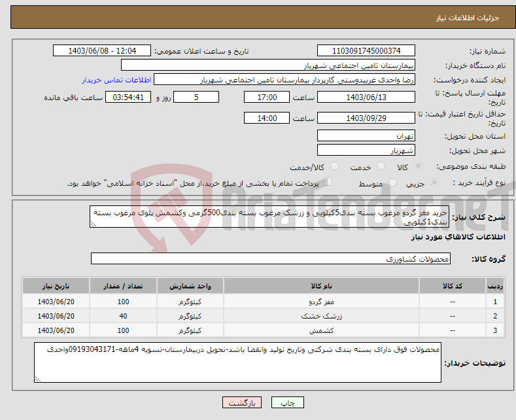The width and height of the screenshot is (516, 420).
Task: Open the اطلاعات تماس خریدار link
Action: [x=116, y=80]
